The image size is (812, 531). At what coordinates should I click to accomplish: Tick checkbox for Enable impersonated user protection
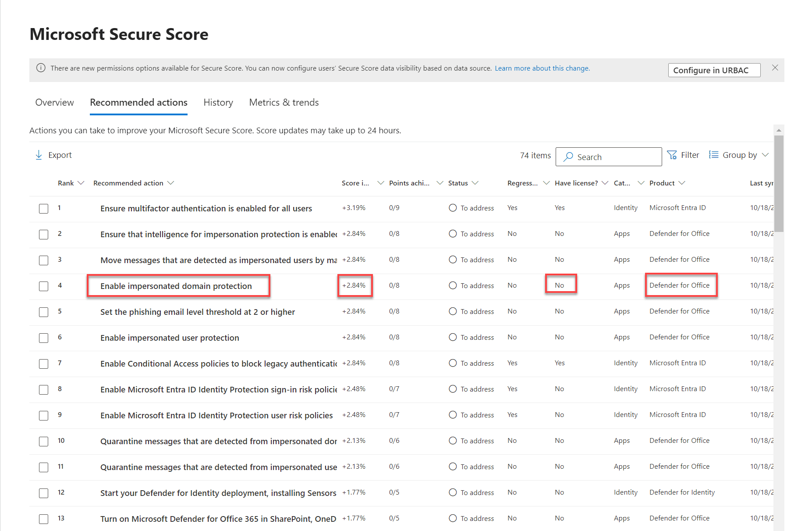pos(43,338)
